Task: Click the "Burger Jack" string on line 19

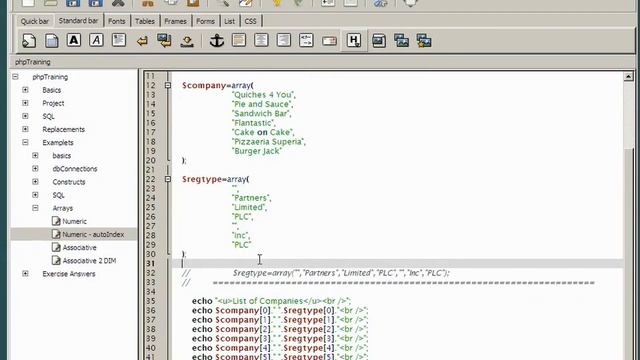Action: 257,151
